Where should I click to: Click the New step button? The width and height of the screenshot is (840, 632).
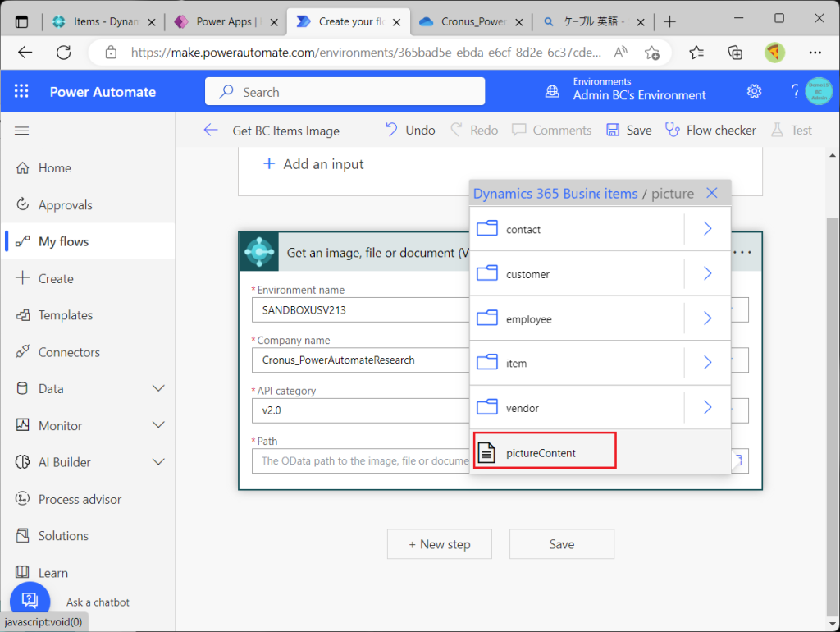(440, 544)
